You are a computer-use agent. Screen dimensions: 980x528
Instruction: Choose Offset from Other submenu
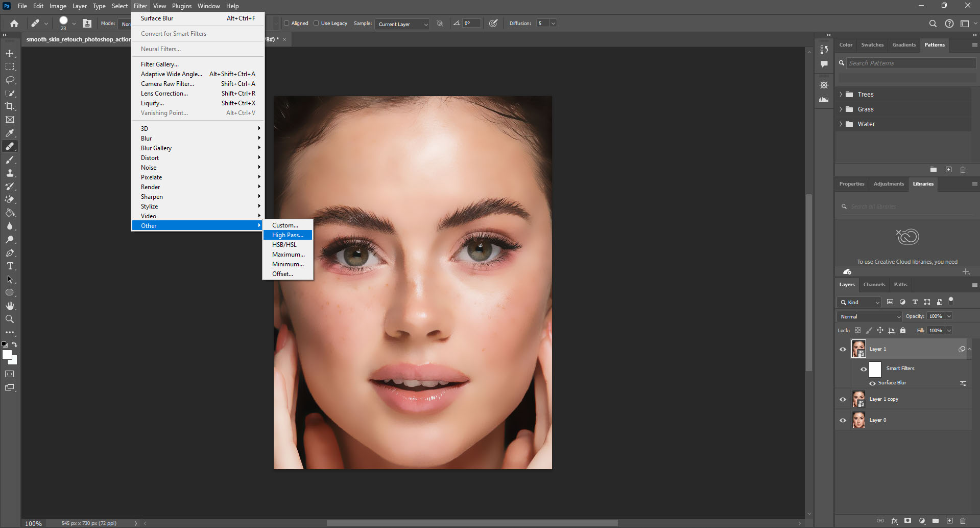(288, 274)
